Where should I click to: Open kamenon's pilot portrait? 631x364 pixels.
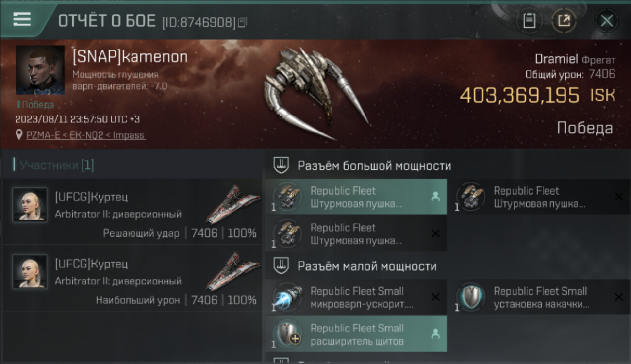tap(40, 70)
